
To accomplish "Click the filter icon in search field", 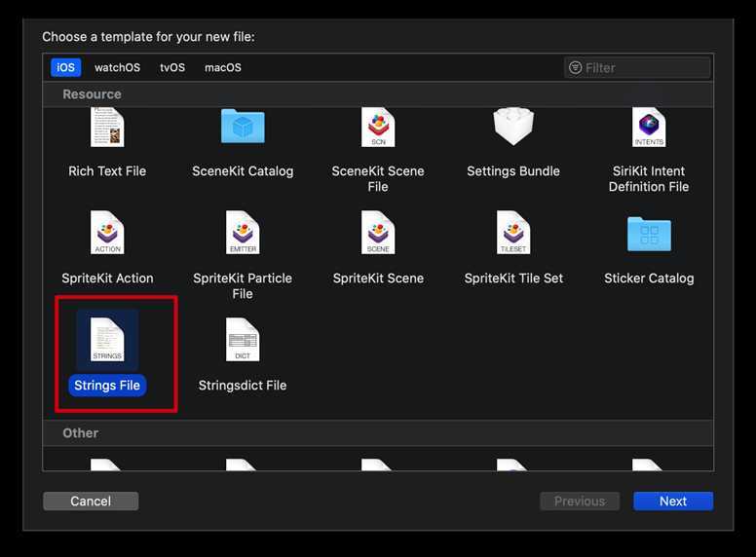I will coord(575,68).
